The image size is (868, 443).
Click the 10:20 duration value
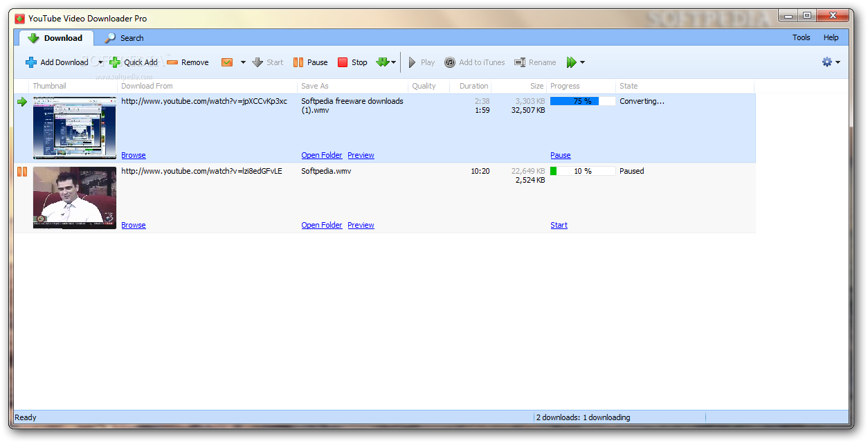coord(480,171)
